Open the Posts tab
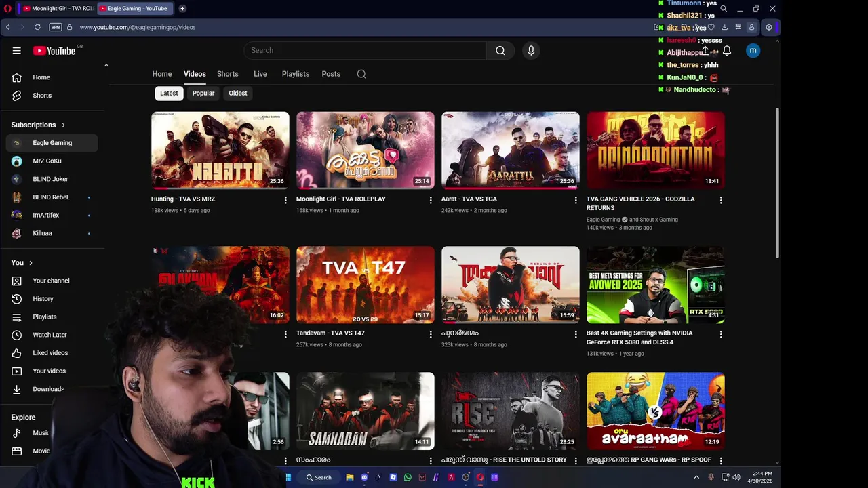Viewport: 868px width, 488px height. click(x=331, y=74)
